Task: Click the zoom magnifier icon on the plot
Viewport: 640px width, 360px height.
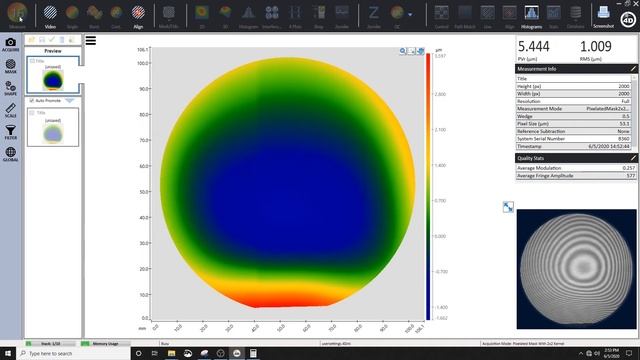Action: click(403, 51)
